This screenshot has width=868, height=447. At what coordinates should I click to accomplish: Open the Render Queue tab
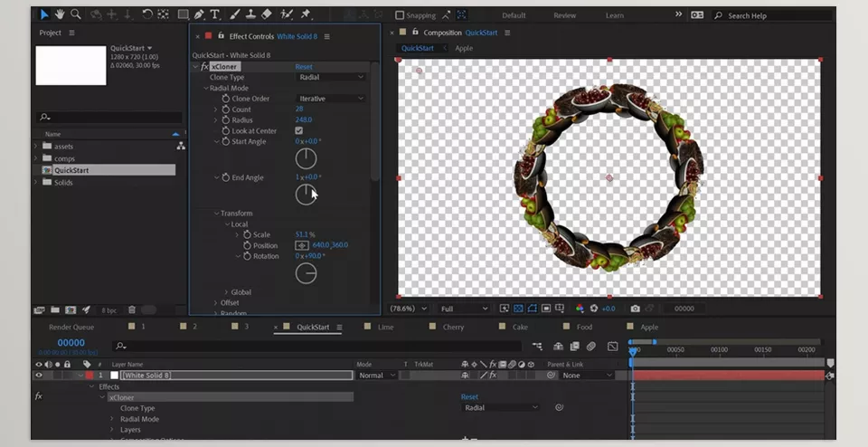pyautogui.click(x=71, y=327)
